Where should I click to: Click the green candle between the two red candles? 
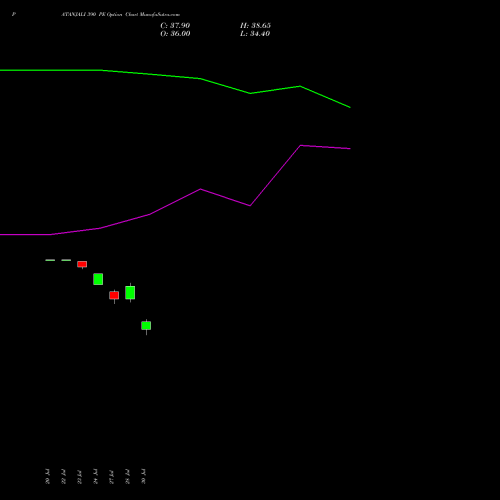[98, 279]
